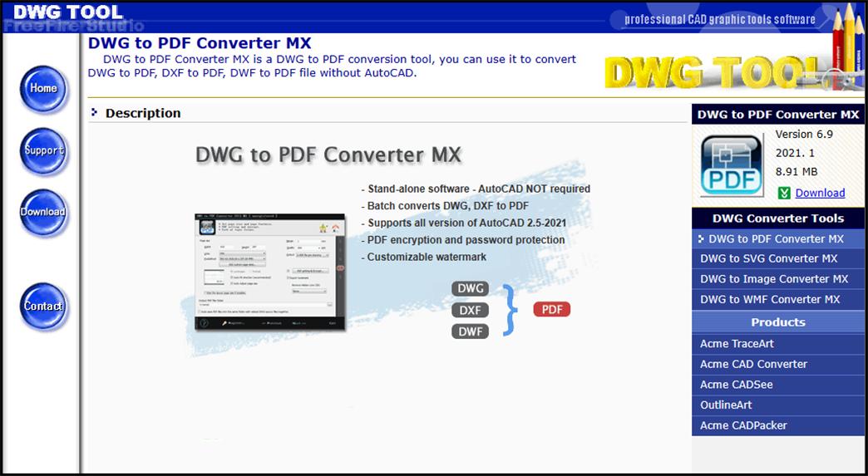The height and width of the screenshot is (476, 868).
Task: Click the DWG to PDF app icon
Action: pyautogui.click(x=732, y=165)
